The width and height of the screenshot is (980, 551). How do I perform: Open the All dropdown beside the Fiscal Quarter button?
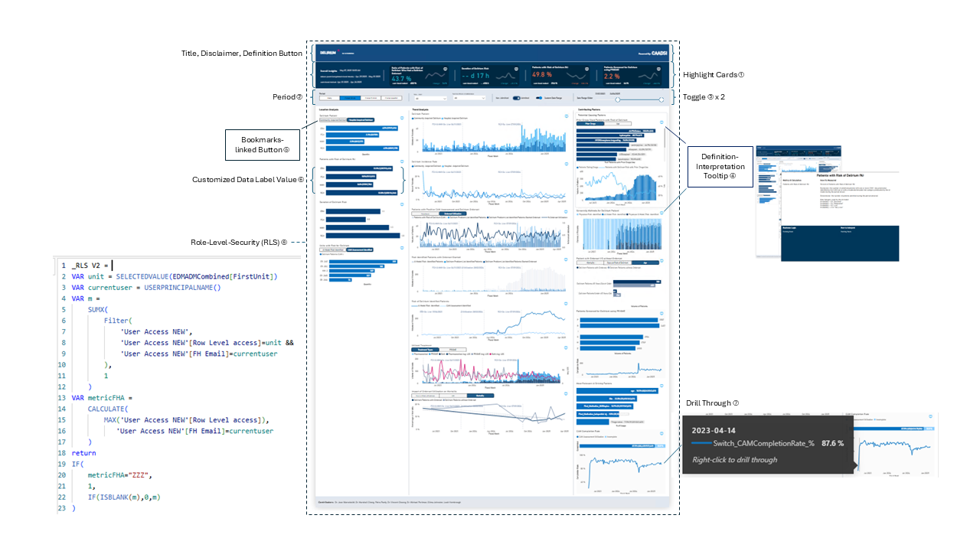[430, 99]
